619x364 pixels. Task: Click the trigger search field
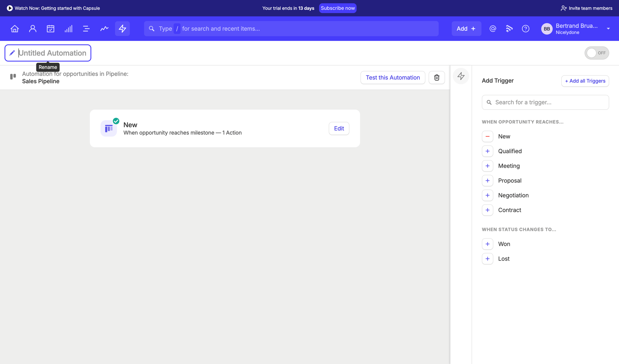545,102
